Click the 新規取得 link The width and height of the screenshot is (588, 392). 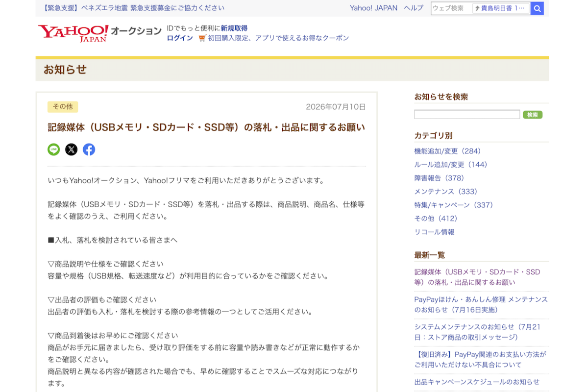tap(234, 28)
